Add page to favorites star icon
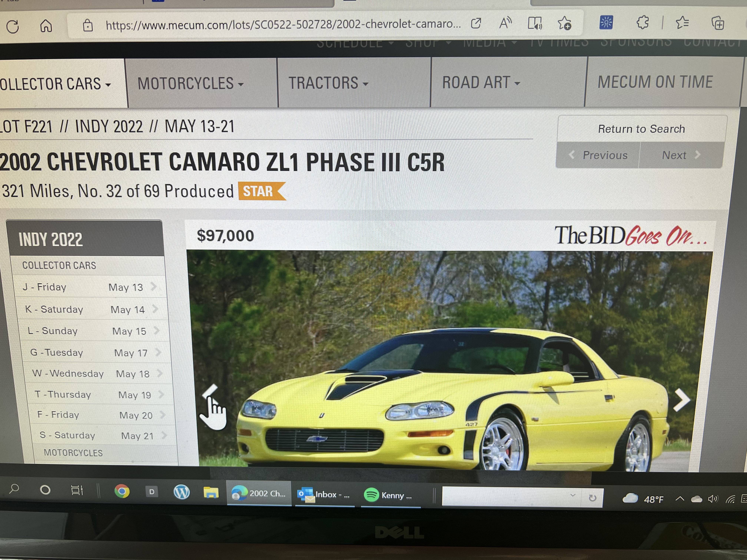The width and height of the screenshot is (747, 560). [564, 23]
